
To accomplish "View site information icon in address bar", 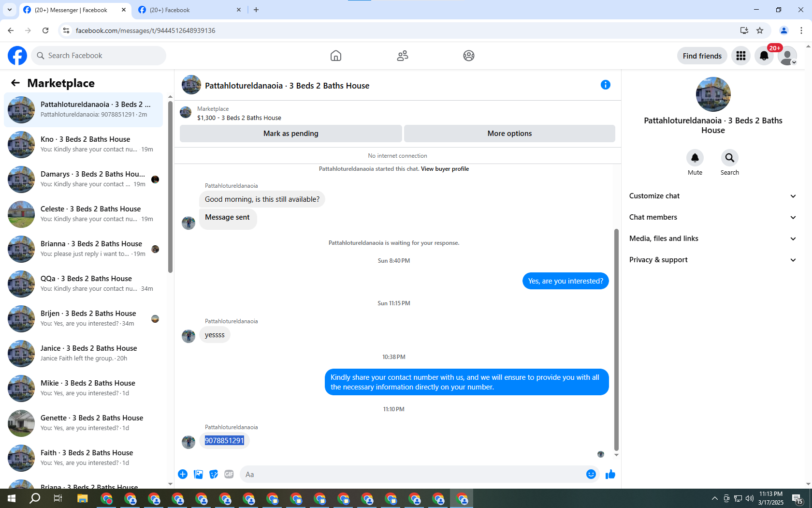I will pyautogui.click(x=66, y=30).
